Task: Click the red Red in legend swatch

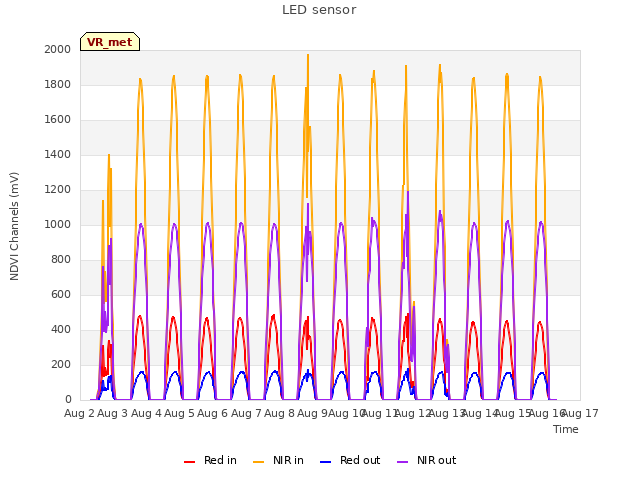Action: pos(189,462)
